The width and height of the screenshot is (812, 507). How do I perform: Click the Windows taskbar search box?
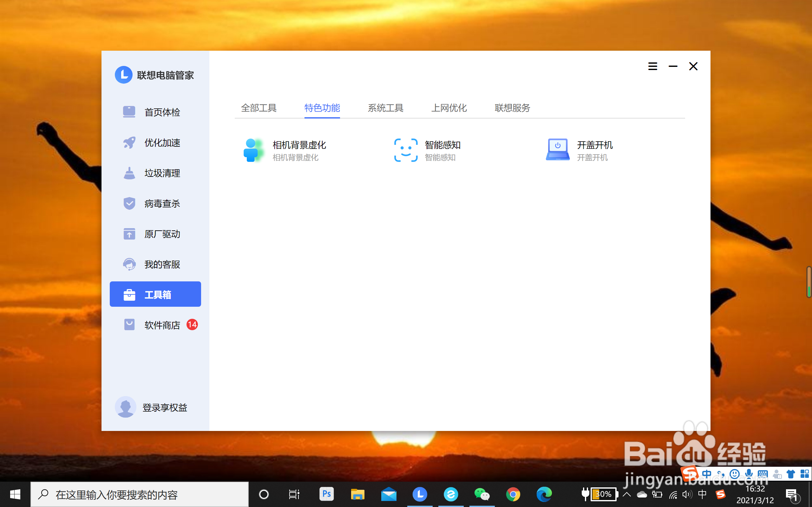point(139,494)
